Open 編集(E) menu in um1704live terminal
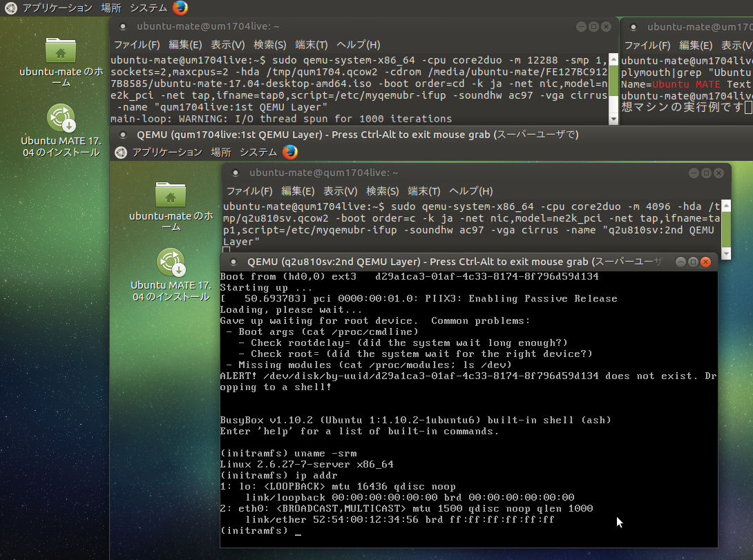753x560 pixels. (x=185, y=45)
